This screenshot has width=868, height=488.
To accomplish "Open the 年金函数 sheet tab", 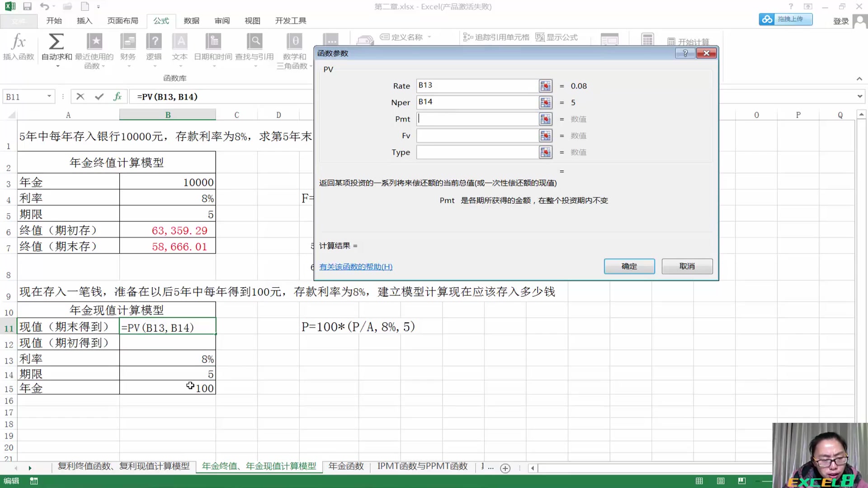I will (345, 466).
